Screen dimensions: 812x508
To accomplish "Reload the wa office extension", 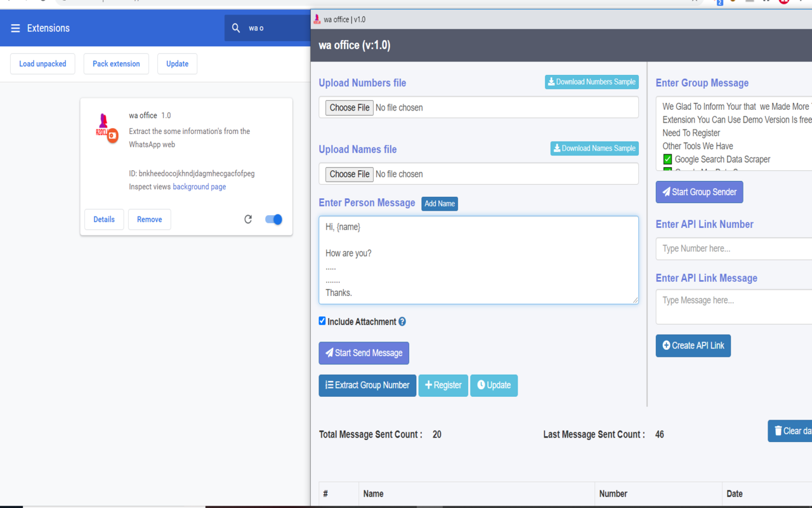I will [x=248, y=219].
